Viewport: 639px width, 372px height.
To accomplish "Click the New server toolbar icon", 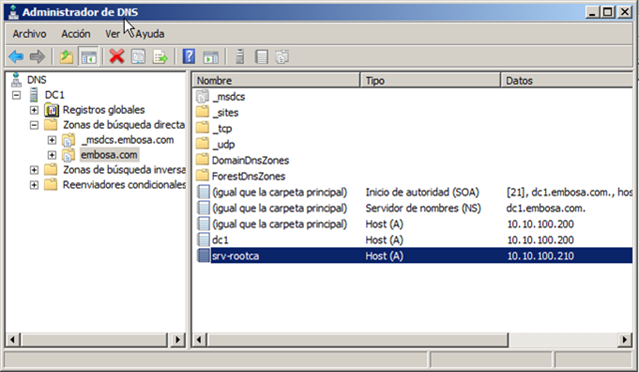I will 240,57.
